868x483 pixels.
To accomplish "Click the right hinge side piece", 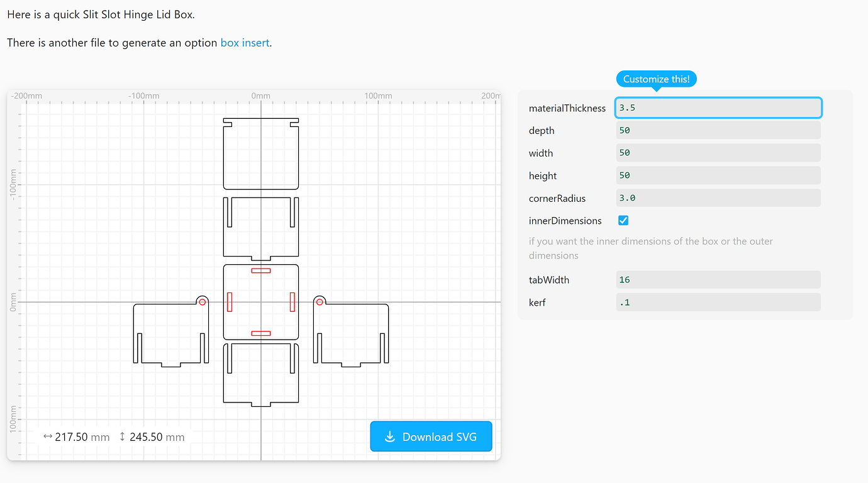I will (x=350, y=333).
